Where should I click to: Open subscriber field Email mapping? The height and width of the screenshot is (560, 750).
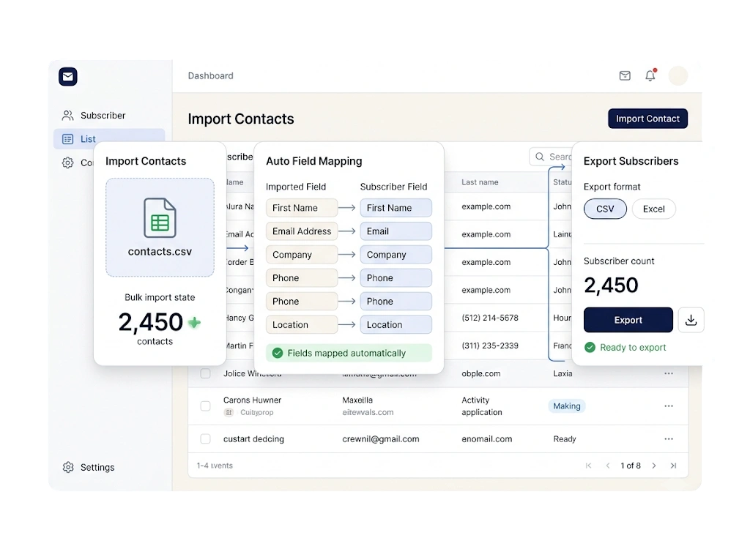tap(396, 231)
